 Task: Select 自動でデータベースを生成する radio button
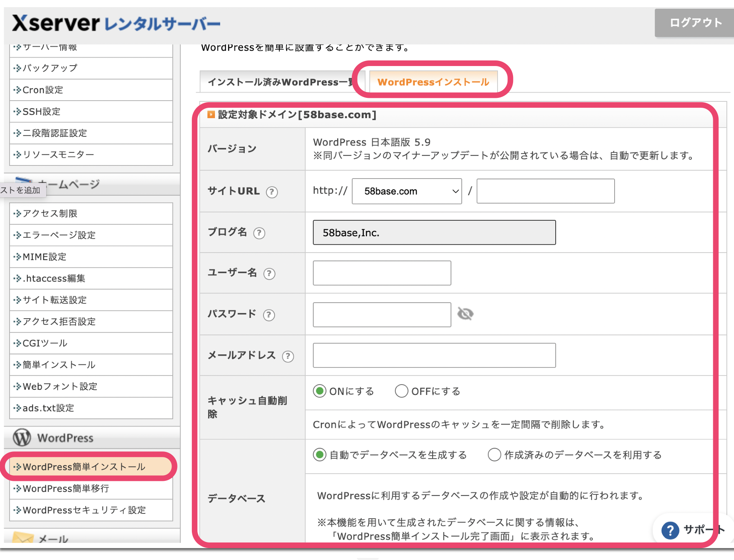pos(319,455)
